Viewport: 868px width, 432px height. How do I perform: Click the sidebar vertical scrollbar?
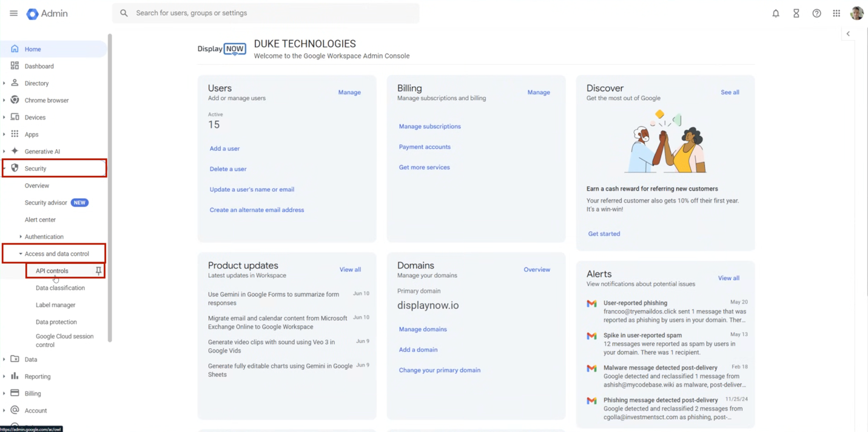[x=110, y=188]
